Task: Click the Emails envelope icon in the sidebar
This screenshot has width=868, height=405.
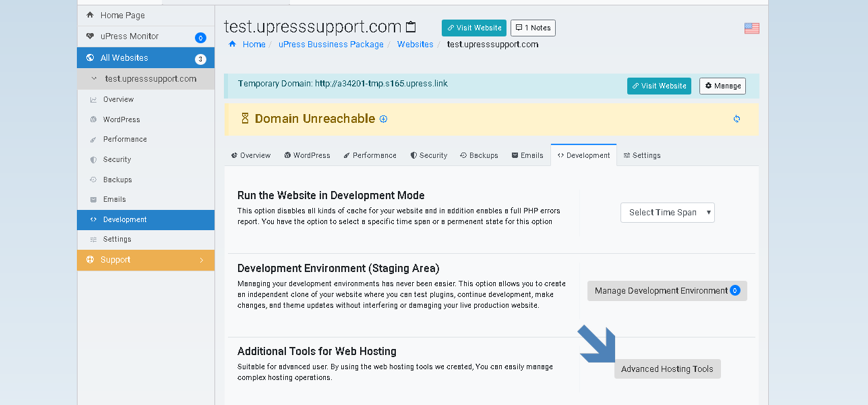Action: click(x=94, y=200)
